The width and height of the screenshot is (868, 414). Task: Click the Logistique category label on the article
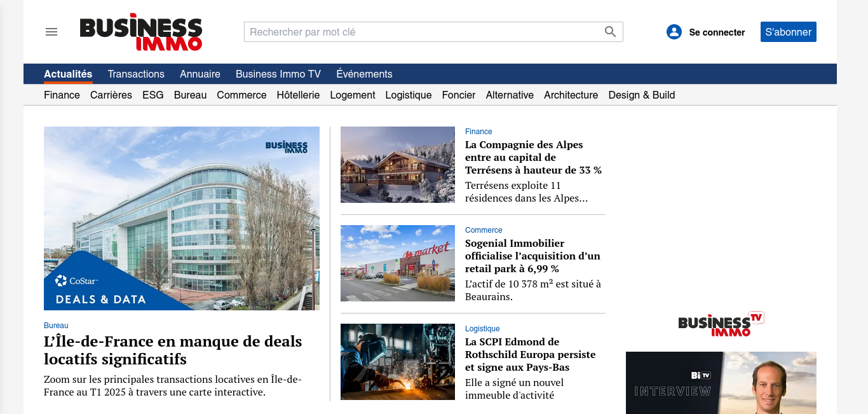[x=482, y=329]
